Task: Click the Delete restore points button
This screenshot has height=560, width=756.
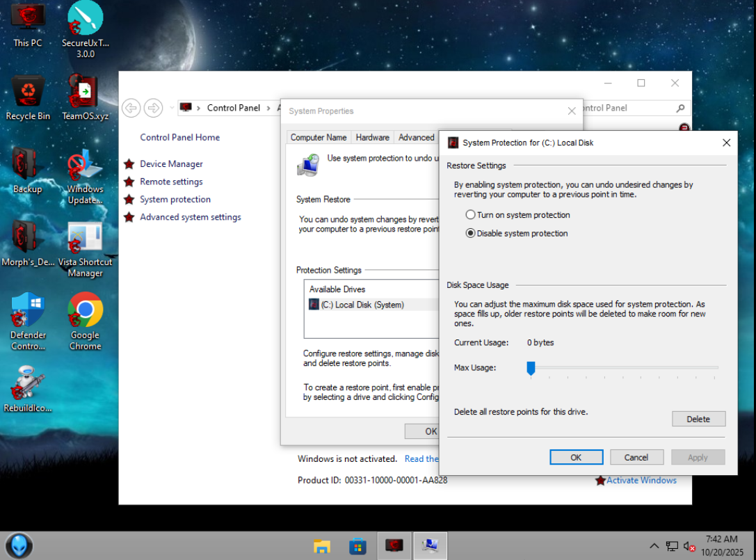Action: tap(698, 419)
